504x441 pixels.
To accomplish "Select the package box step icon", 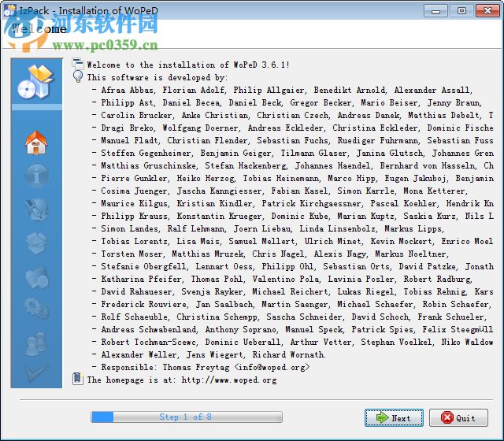I will click(37, 243).
